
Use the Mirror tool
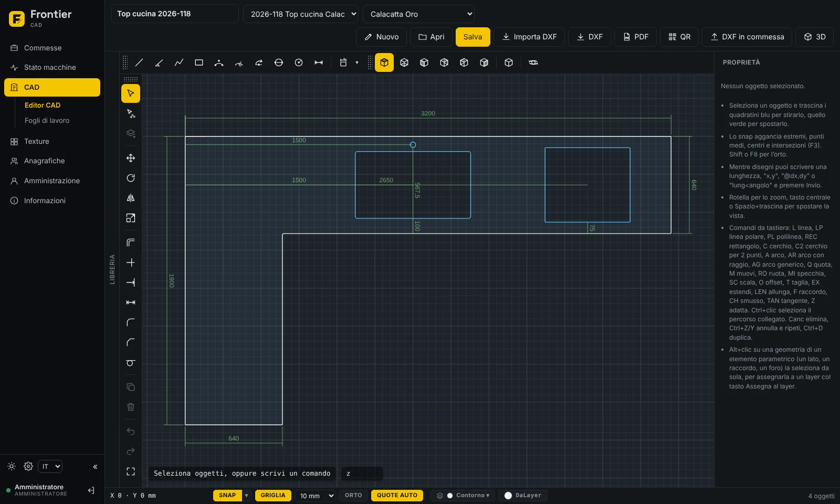point(131,198)
